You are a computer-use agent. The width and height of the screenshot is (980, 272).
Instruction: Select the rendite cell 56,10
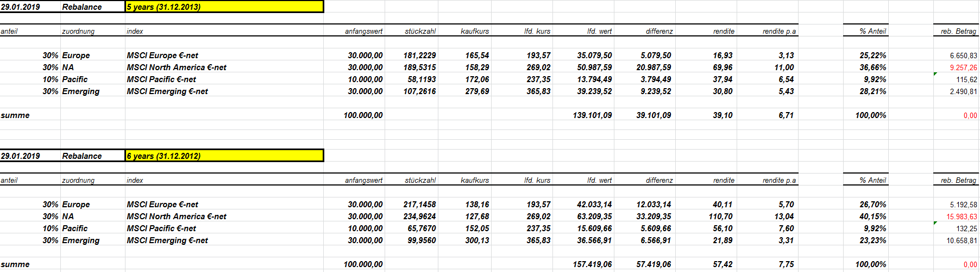[723, 228]
